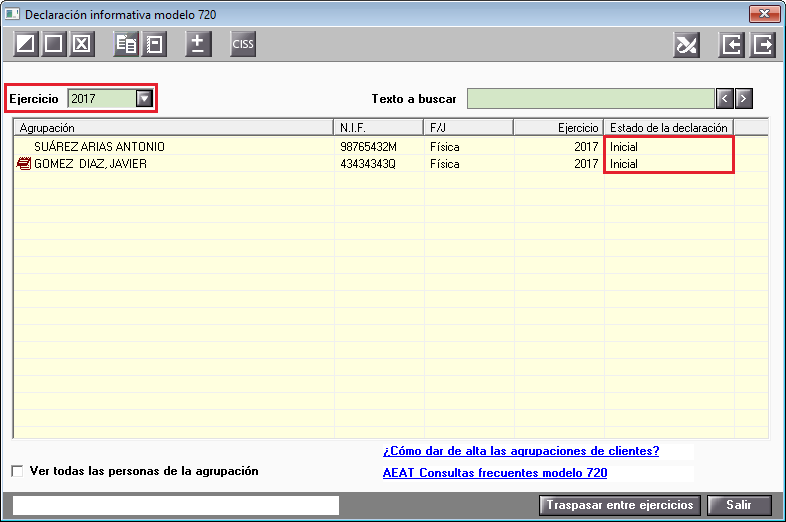Open the CISS toolbar button
The height and width of the screenshot is (522, 786).
[x=243, y=44]
